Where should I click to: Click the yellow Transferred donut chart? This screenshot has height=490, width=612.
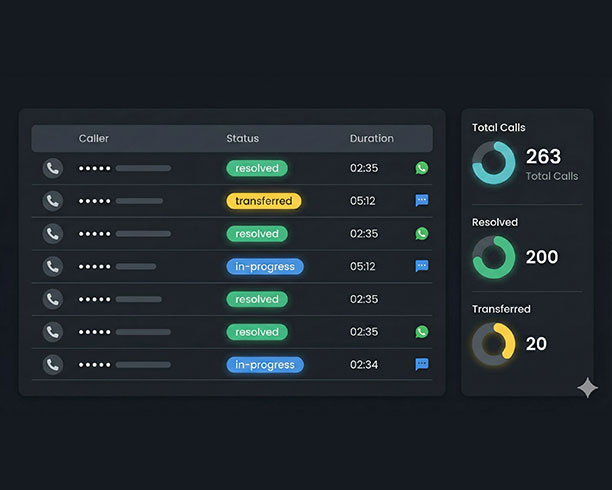coord(493,343)
